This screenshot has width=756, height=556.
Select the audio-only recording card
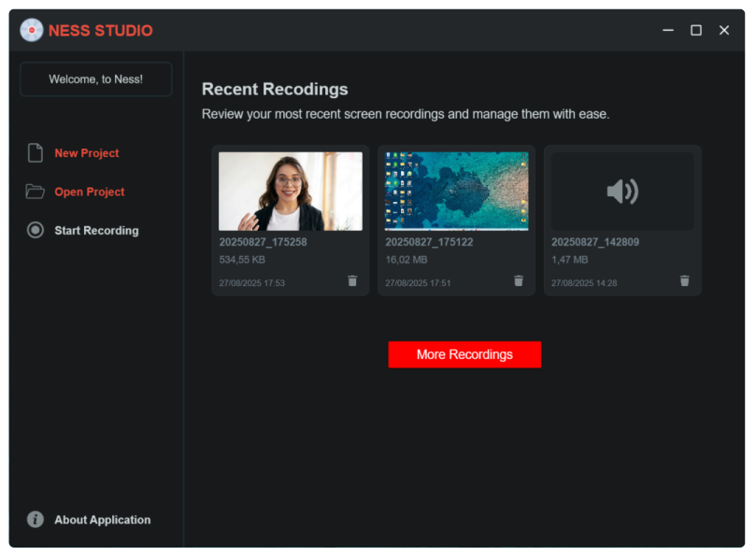tap(621, 220)
